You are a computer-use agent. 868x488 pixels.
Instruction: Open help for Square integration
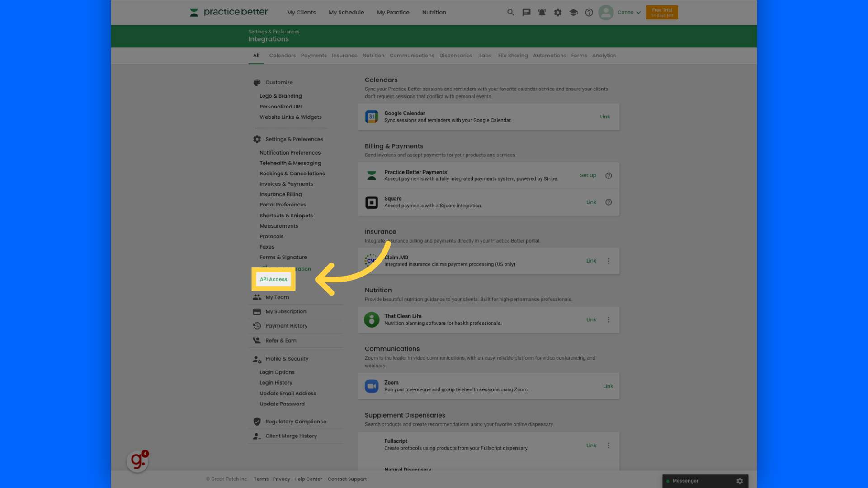(609, 202)
